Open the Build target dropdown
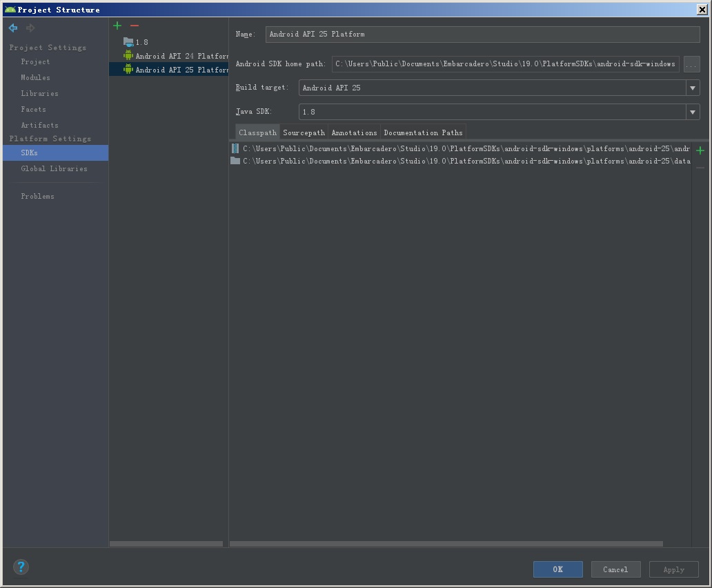Screen dimensions: 712x588 tap(693, 88)
